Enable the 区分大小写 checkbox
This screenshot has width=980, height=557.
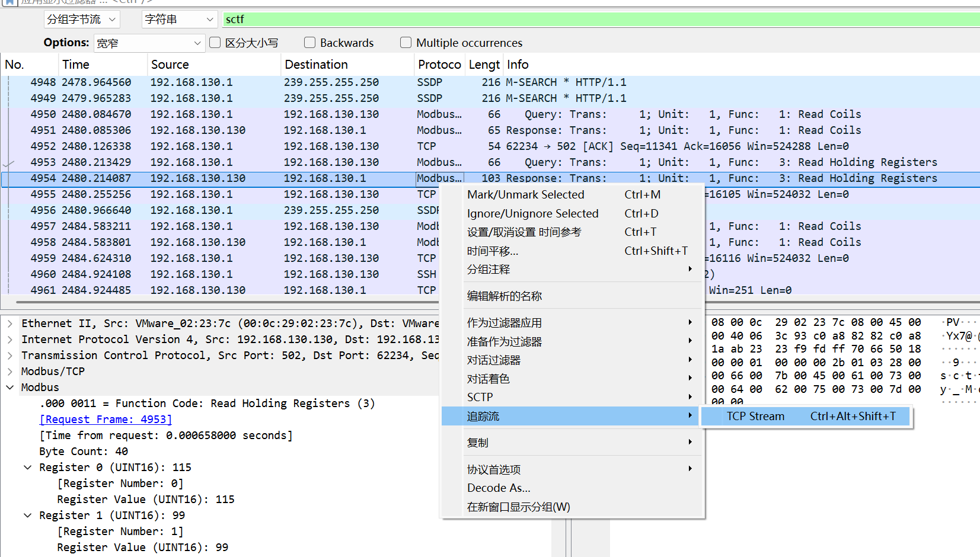coord(215,42)
